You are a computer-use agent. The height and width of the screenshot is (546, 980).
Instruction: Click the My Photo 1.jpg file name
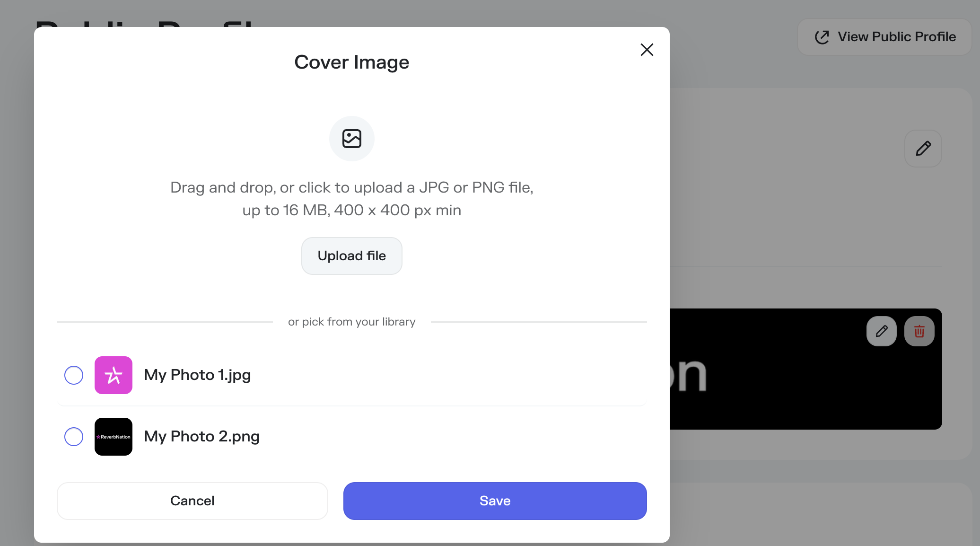[197, 375]
